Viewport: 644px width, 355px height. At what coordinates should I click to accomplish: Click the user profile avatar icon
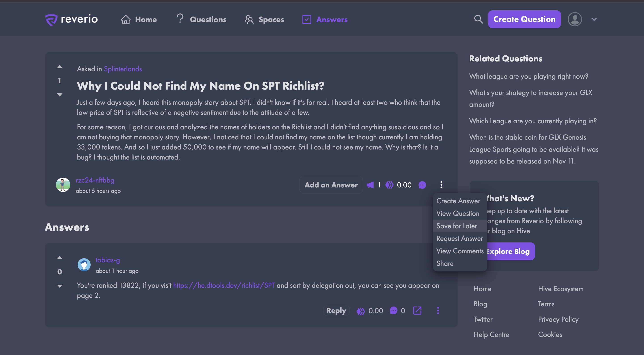coord(575,19)
